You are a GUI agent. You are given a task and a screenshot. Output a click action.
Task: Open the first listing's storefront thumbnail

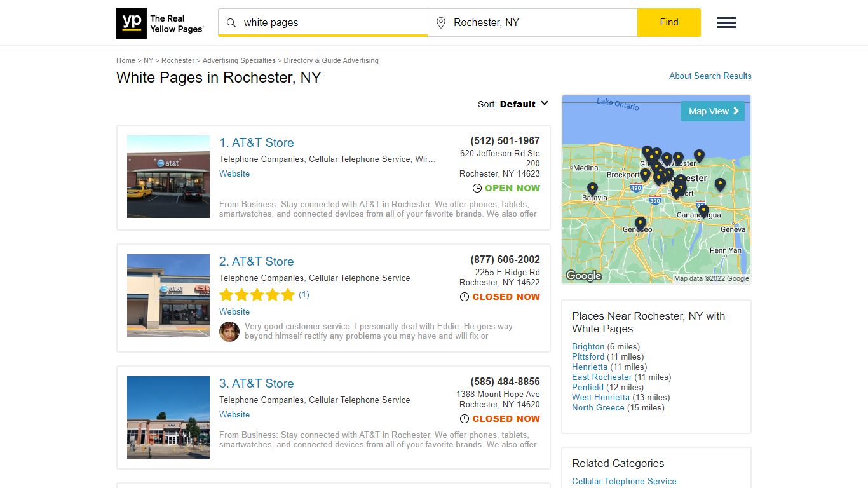coord(168,177)
